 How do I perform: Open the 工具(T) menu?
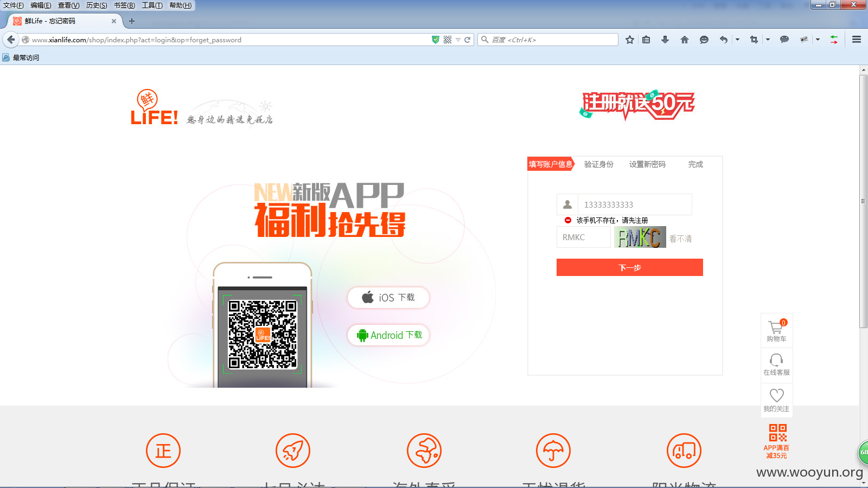[152, 5]
